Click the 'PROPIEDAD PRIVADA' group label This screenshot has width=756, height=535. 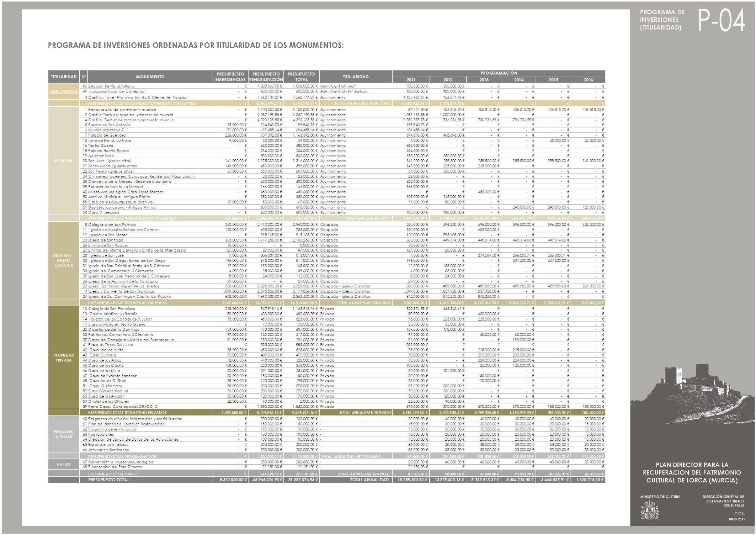(x=64, y=358)
